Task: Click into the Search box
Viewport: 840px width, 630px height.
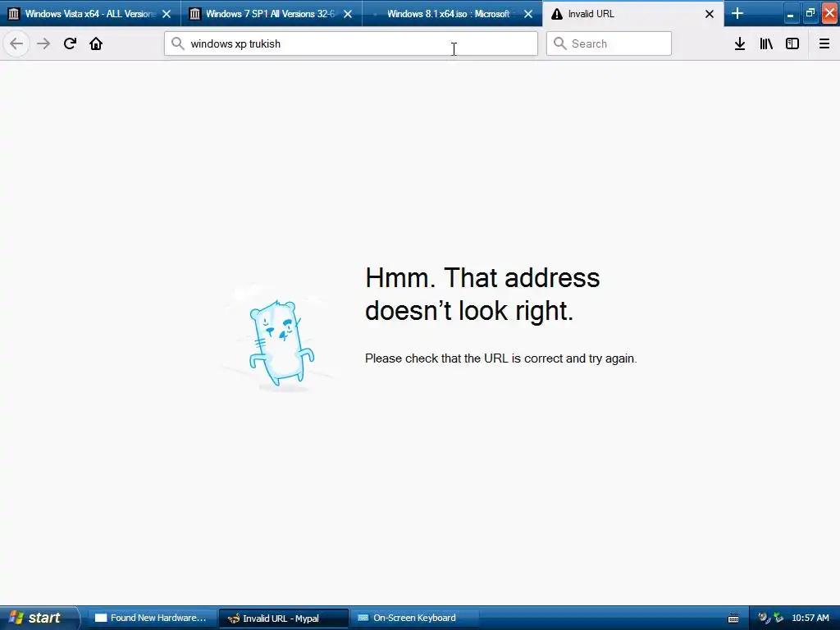Action: pos(609,43)
